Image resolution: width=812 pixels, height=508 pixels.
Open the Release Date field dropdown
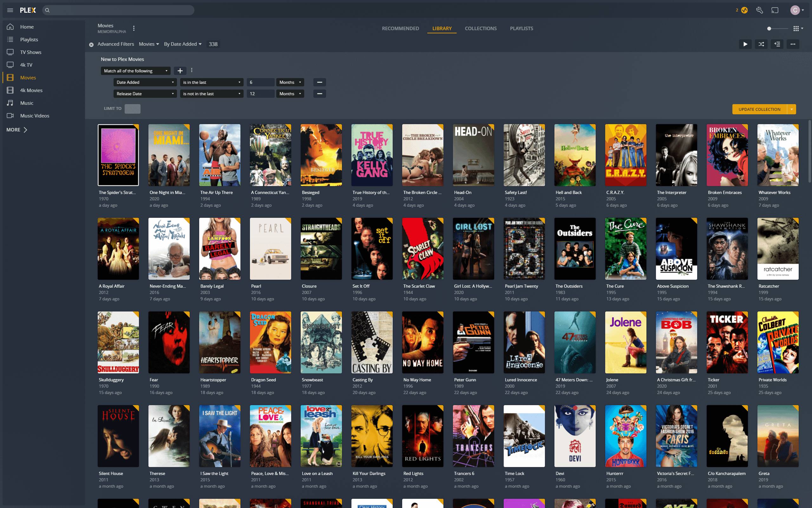[145, 94]
